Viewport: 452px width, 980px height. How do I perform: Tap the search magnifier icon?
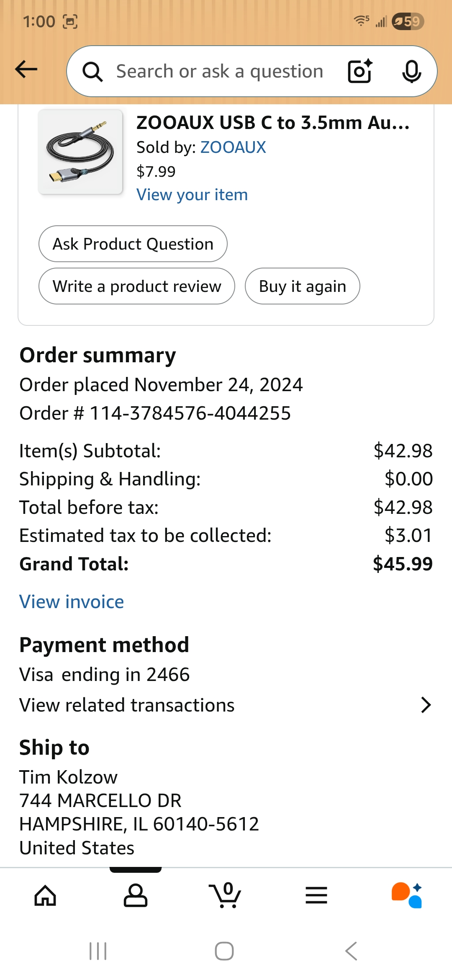pos(92,72)
